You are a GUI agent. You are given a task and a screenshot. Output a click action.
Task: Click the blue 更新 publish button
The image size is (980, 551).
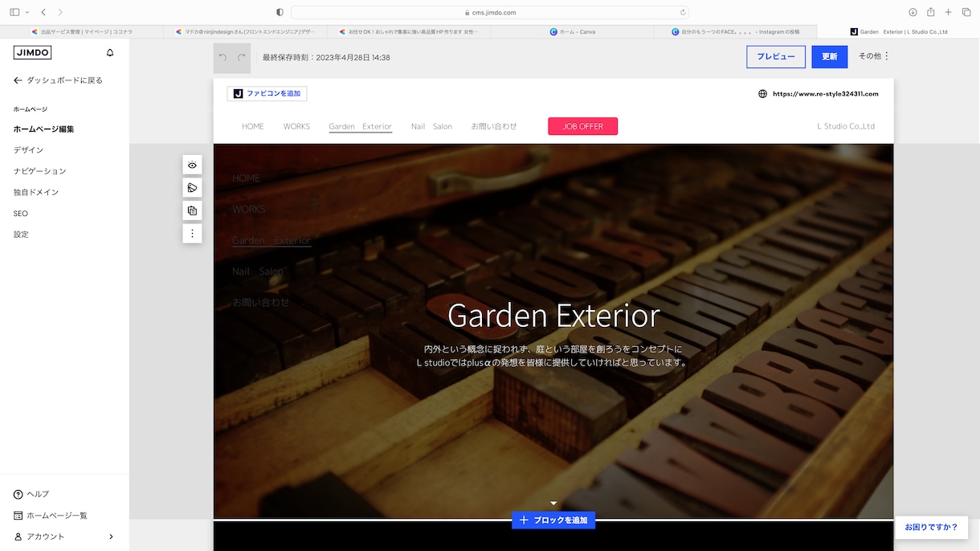click(830, 57)
